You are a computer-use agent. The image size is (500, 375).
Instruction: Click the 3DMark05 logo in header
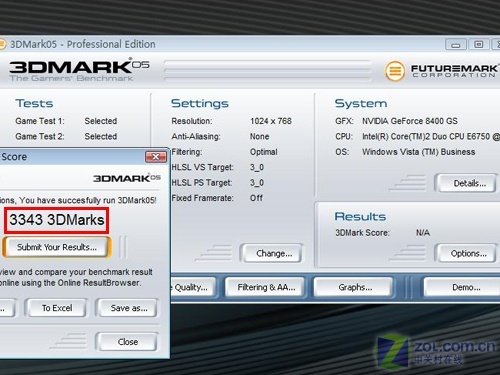tap(79, 70)
